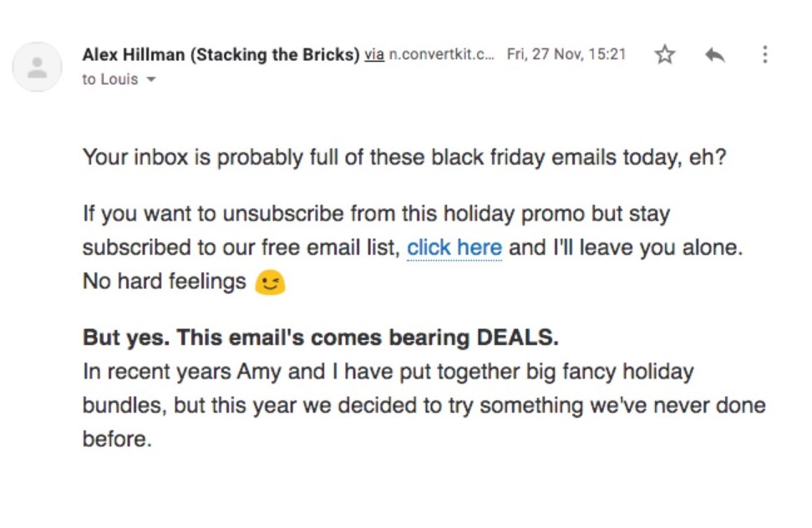The image size is (812, 528).
Task: Click the line 'Your inbox is probably full'
Action: (404, 157)
